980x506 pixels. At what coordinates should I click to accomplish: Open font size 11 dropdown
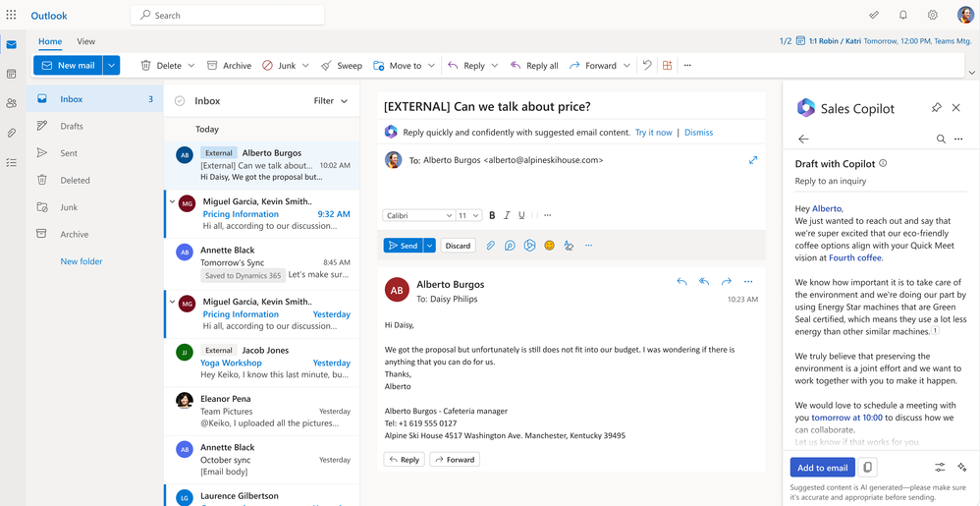click(x=468, y=215)
